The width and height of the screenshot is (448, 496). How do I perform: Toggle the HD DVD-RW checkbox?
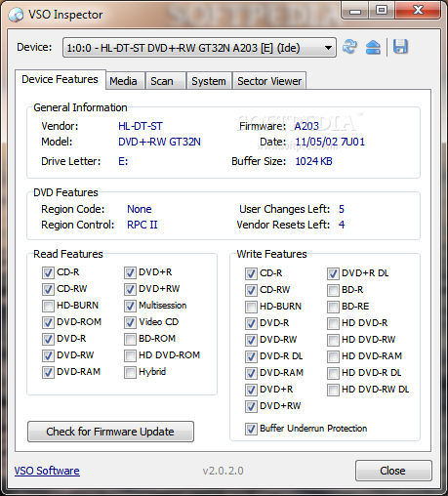[333, 340]
